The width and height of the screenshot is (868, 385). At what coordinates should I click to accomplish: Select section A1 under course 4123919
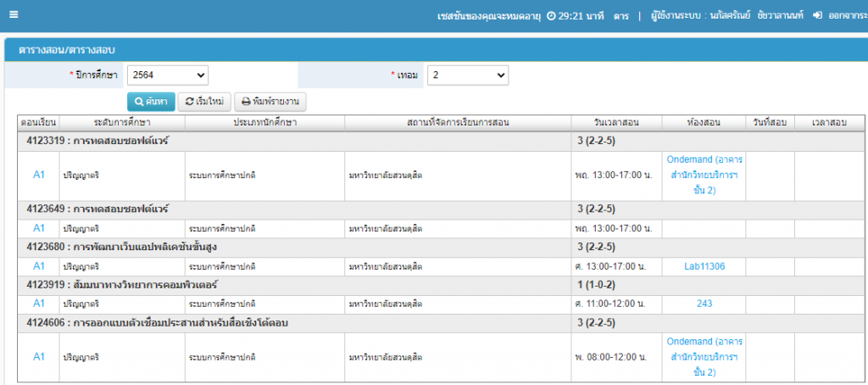(39, 303)
